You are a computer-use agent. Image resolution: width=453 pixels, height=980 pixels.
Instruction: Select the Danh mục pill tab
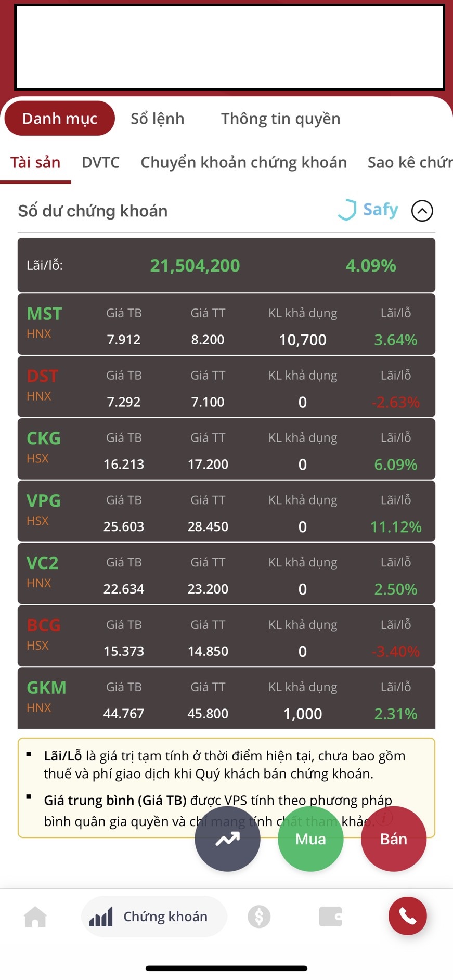pos(59,119)
